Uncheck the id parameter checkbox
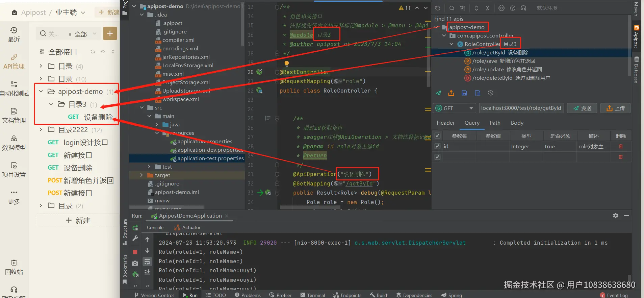 437,146
